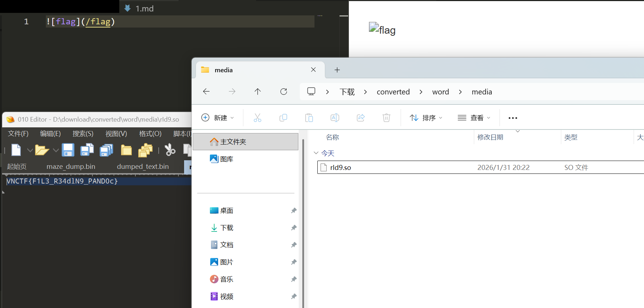Add a new Explorer tab
This screenshot has width=644, height=308.
[337, 70]
